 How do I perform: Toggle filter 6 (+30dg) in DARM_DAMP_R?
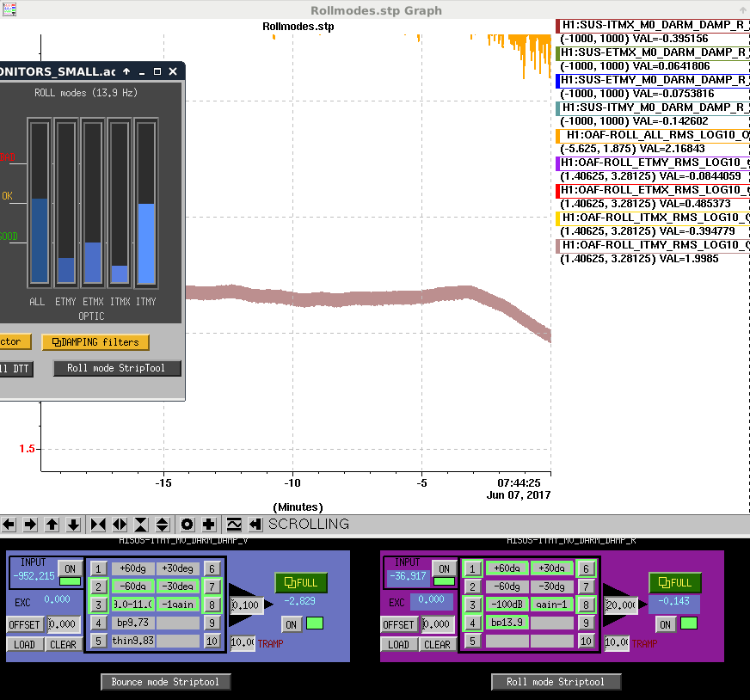[x=586, y=568]
